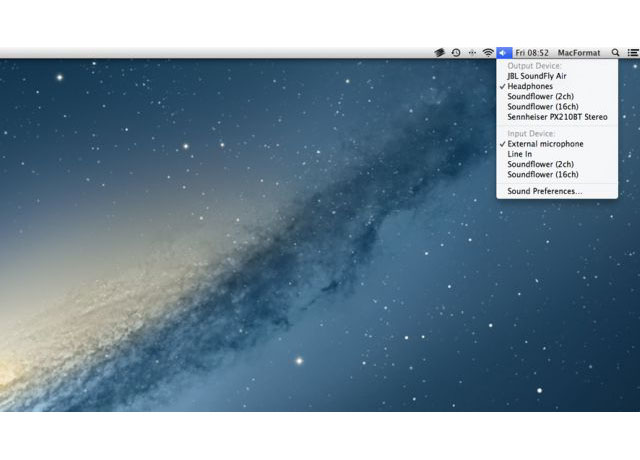Choose input Soundflower (2ch)
This screenshot has width=640, height=460.
(557, 164)
